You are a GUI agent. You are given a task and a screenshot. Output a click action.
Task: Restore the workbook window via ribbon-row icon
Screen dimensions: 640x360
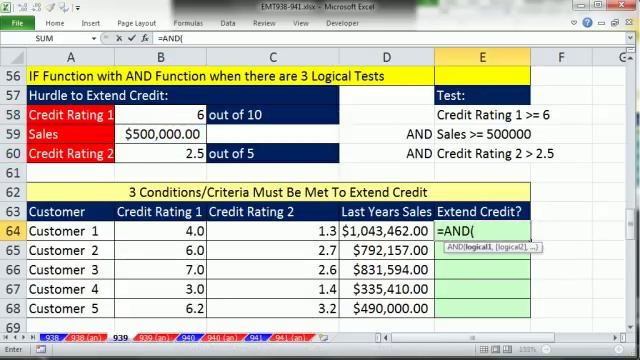(615, 23)
